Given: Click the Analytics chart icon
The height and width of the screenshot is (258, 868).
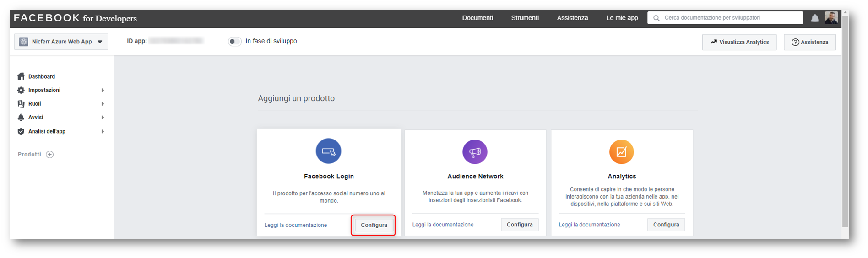Looking at the screenshot, I should pos(622,152).
